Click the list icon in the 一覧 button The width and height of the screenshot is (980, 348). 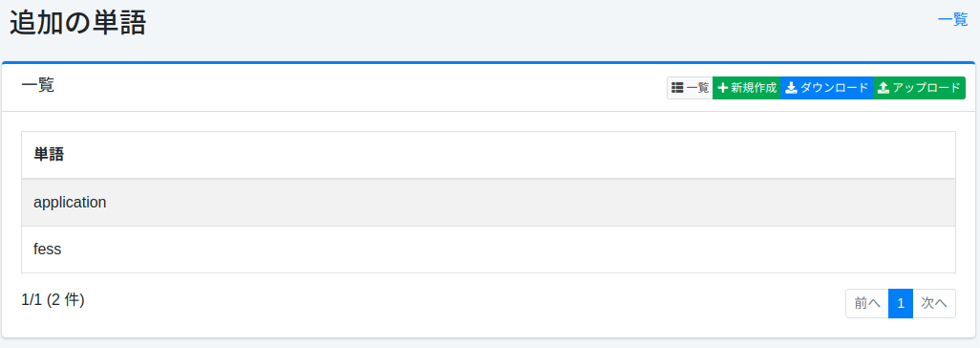[x=677, y=88]
